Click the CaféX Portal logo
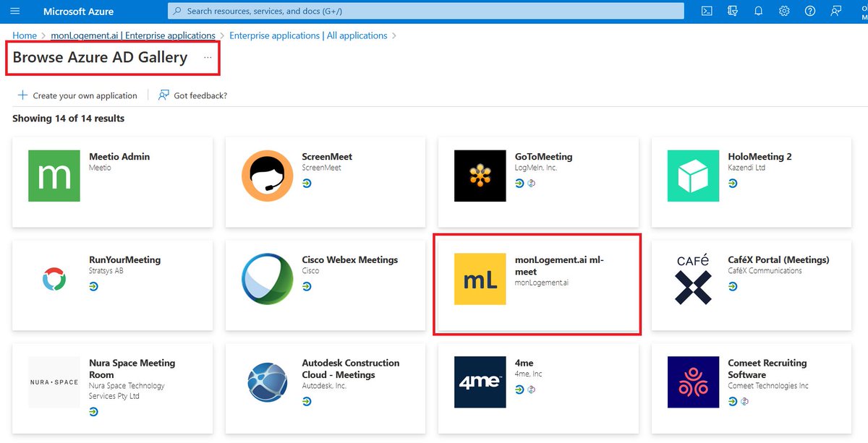Viewport: 868px width, 443px height. tap(693, 279)
